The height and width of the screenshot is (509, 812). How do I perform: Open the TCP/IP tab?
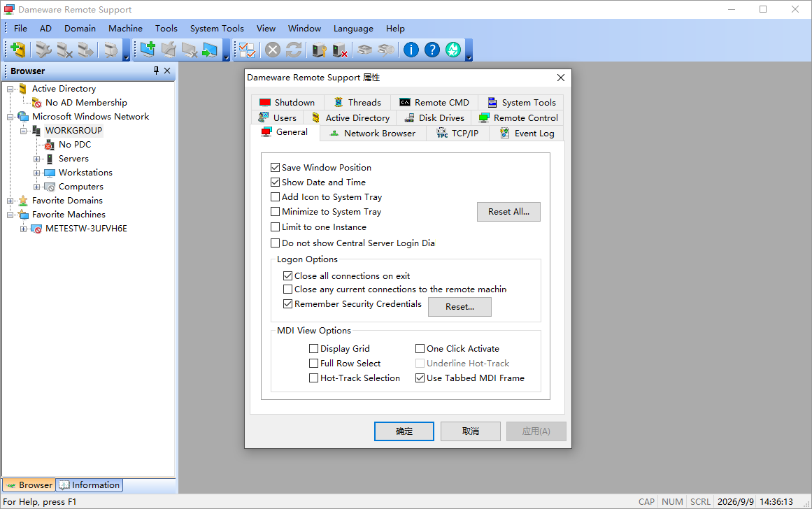pos(458,134)
